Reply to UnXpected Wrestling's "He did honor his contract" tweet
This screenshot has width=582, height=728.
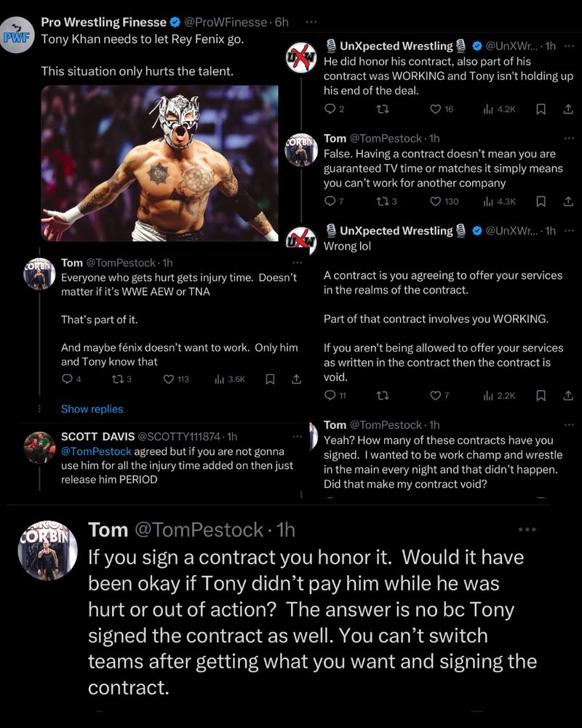tap(330, 109)
